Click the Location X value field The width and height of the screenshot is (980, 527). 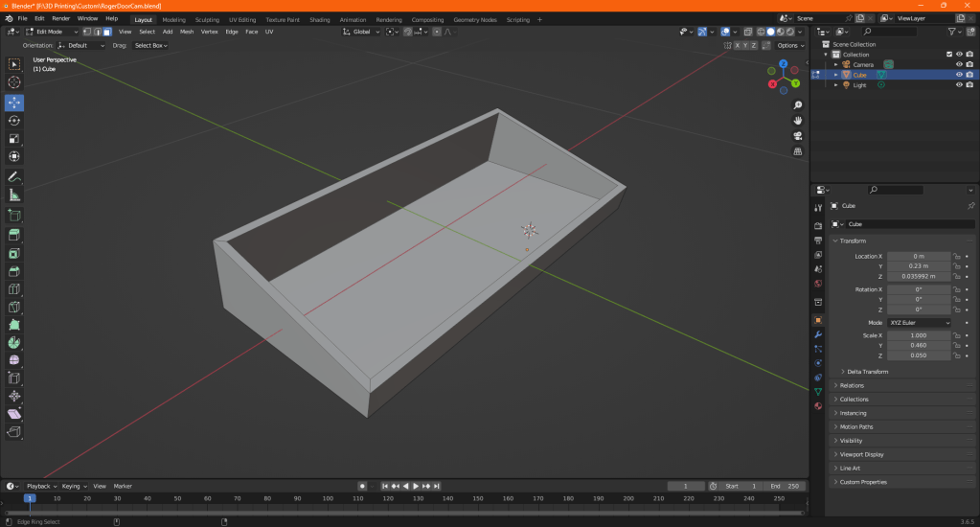pos(918,256)
